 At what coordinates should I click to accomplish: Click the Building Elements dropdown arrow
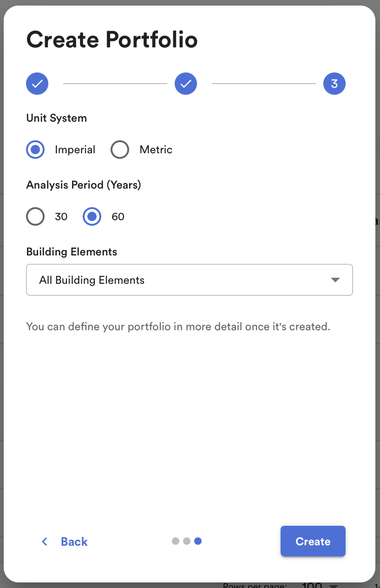click(x=335, y=280)
